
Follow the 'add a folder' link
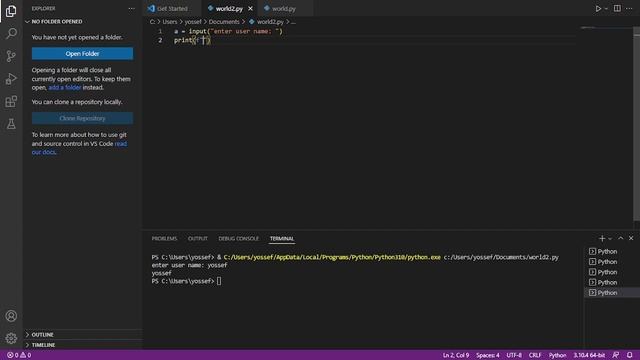coord(64,87)
